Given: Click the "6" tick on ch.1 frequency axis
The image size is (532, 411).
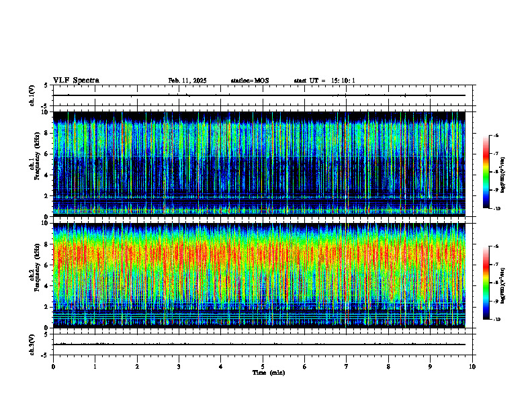Looking at the screenshot, I should (x=47, y=154).
